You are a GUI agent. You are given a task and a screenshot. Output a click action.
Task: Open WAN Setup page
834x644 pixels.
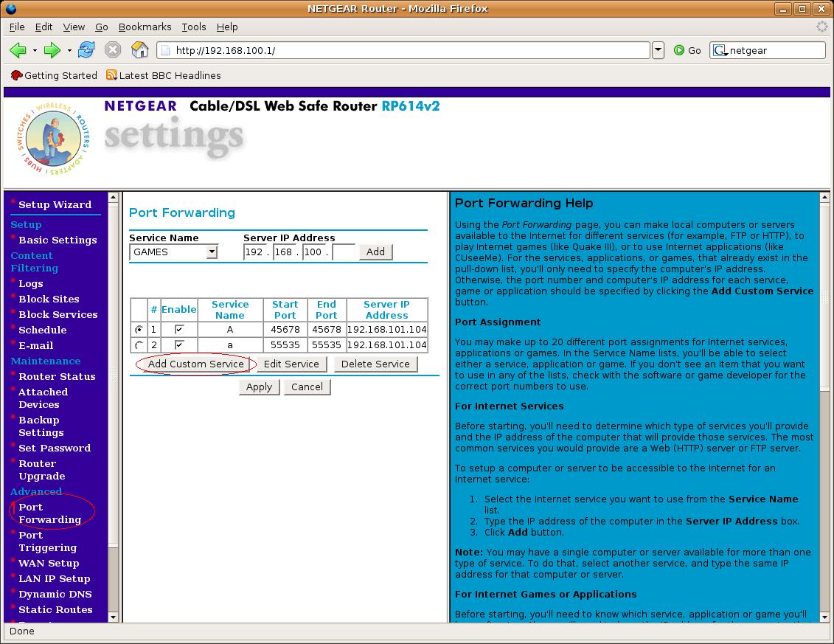click(49, 564)
